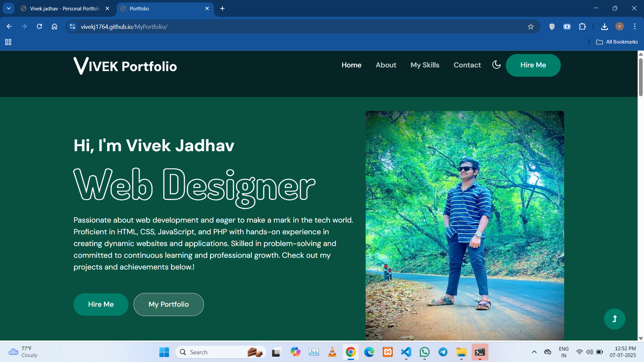The width and height of the screenshot is (644, 362).
Task: Toggle dark mode moon icon
Action: (x=496, y=65)
